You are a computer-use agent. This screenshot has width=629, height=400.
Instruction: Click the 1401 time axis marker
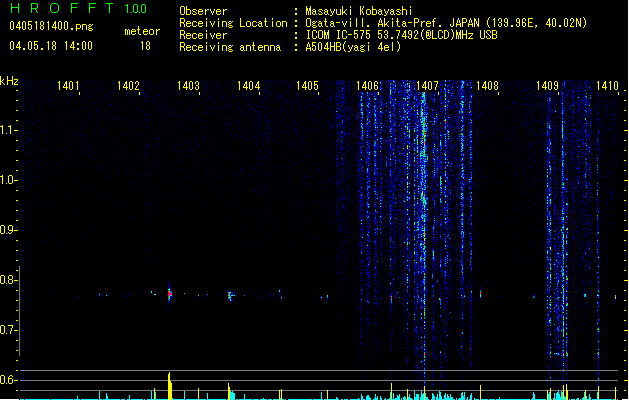click(68, 86)
